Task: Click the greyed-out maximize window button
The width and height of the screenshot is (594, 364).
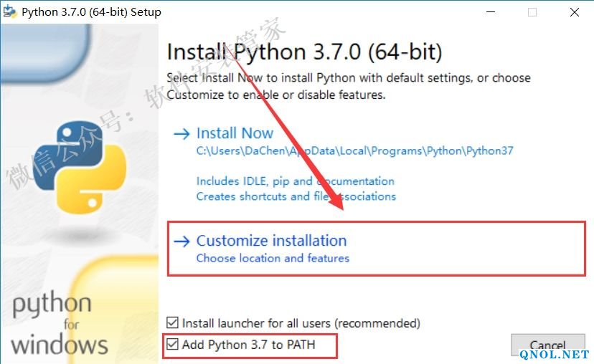Action: click(x=532, y=12)
